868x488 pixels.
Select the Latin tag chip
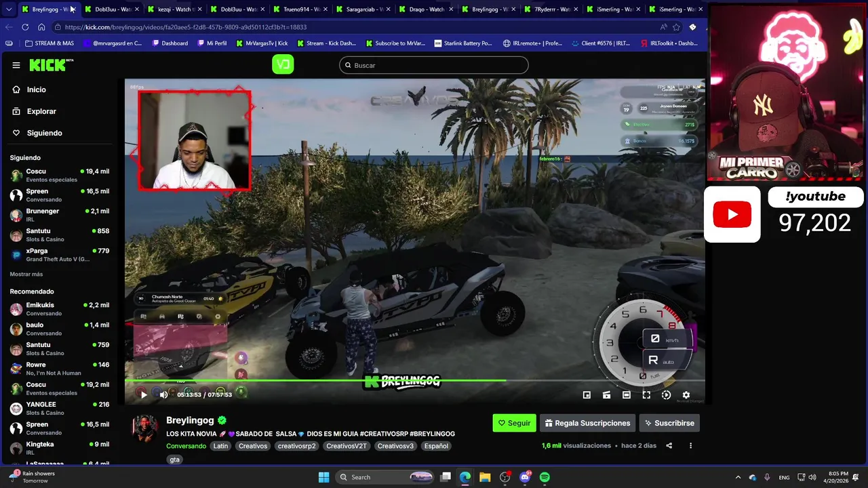click(x=220, y=446)
